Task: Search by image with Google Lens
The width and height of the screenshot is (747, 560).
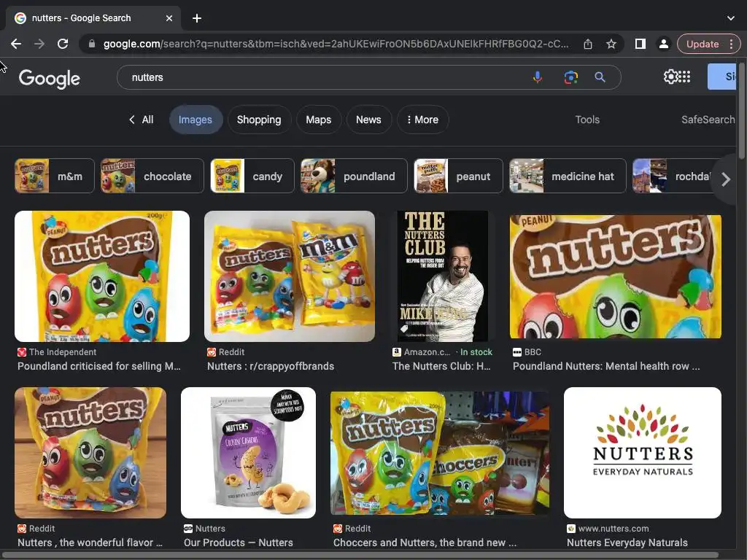Action: tap(570, 77)
